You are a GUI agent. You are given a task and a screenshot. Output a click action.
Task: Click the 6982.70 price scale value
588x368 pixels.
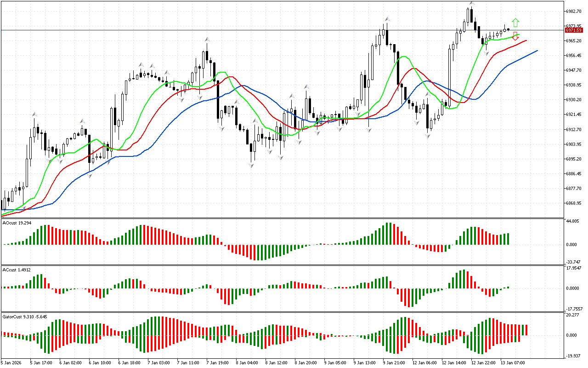[x=574, y=11]
